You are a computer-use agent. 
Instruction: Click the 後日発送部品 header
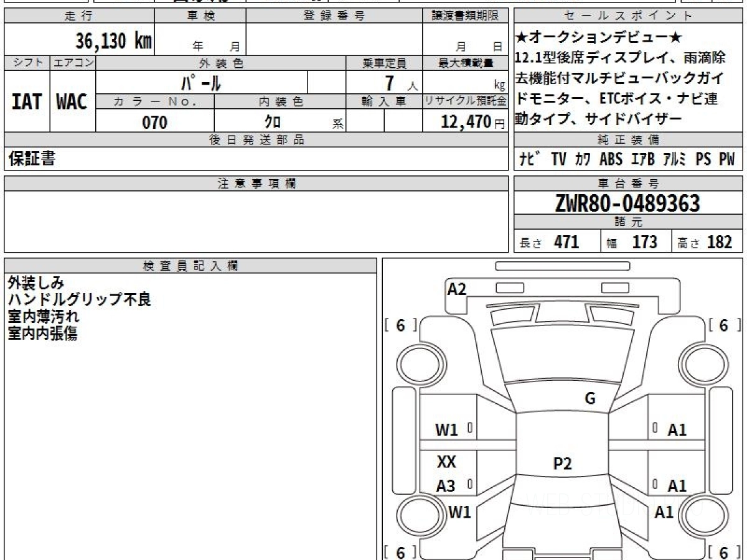pyautogui.click(x=256, y=140)
